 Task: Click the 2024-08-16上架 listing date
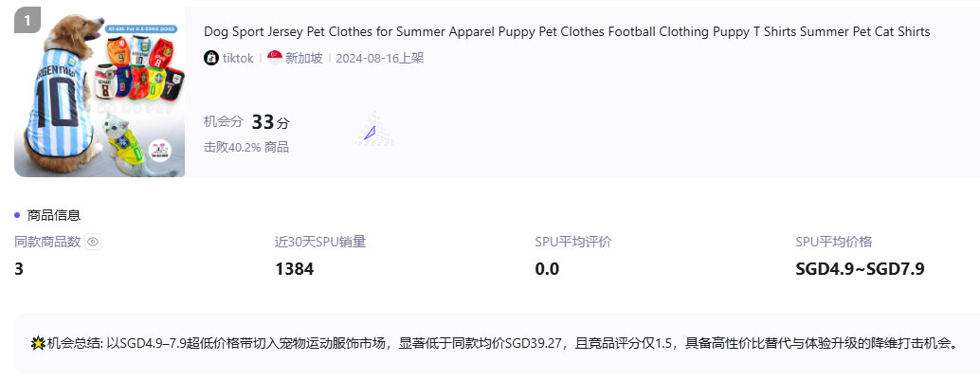point(379,58)
